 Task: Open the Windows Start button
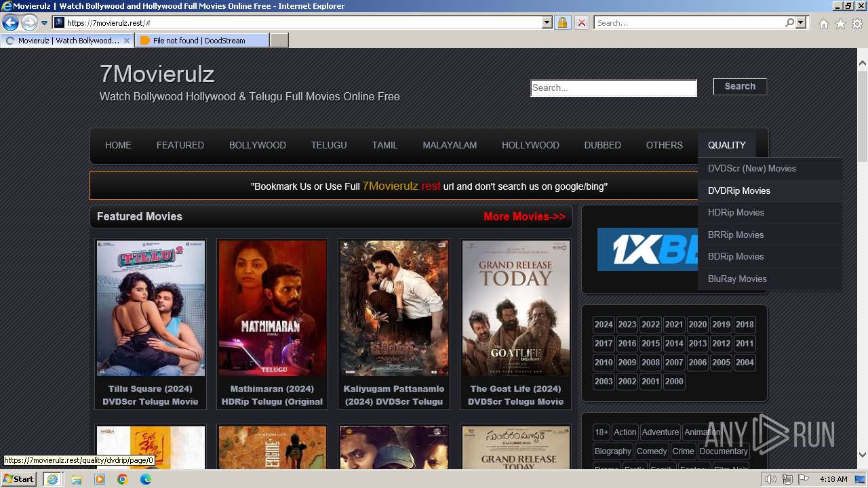click(19, 479)
